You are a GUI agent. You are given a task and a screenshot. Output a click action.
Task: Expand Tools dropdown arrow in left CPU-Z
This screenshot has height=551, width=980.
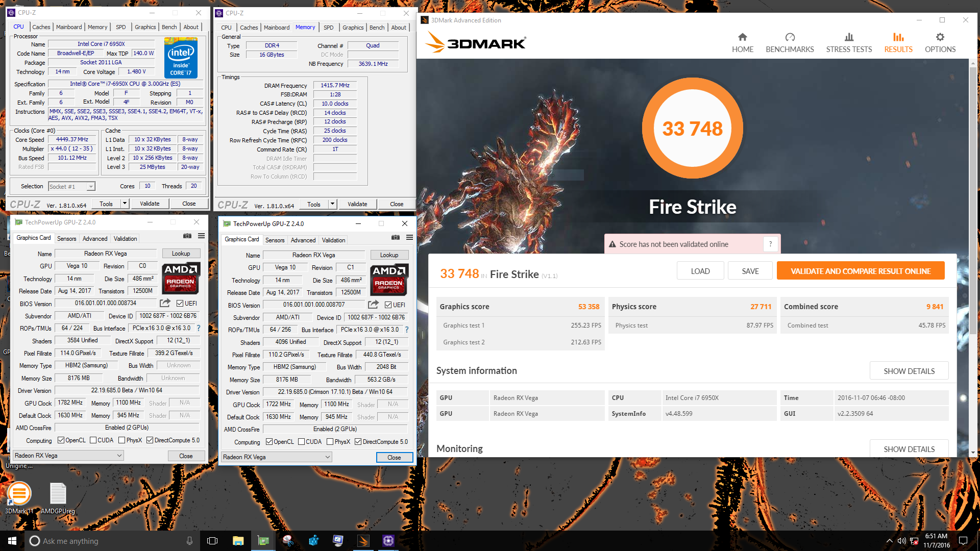click(124, 203)
